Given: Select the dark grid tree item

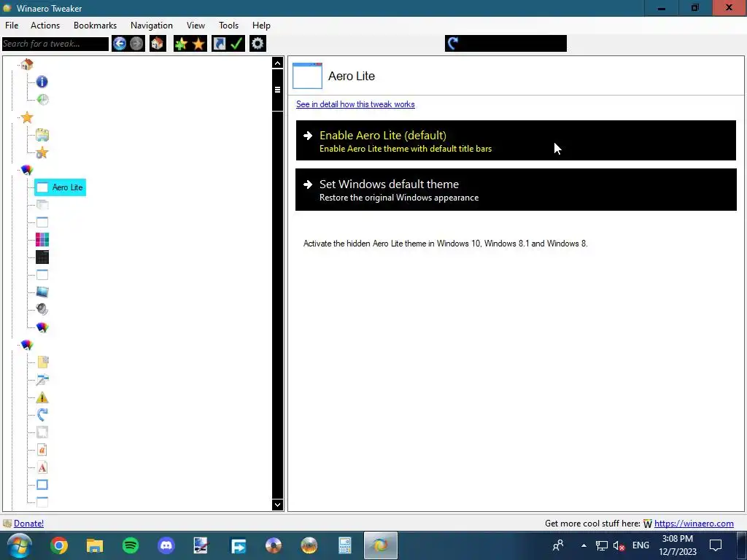Looking at the screenshot, I should (42, 257).
